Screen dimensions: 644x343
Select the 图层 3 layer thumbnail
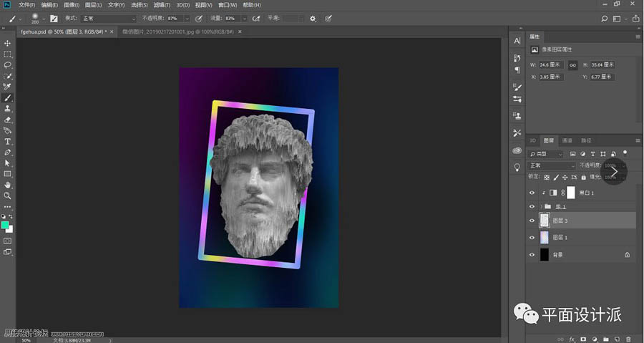[x=544, y=221]
